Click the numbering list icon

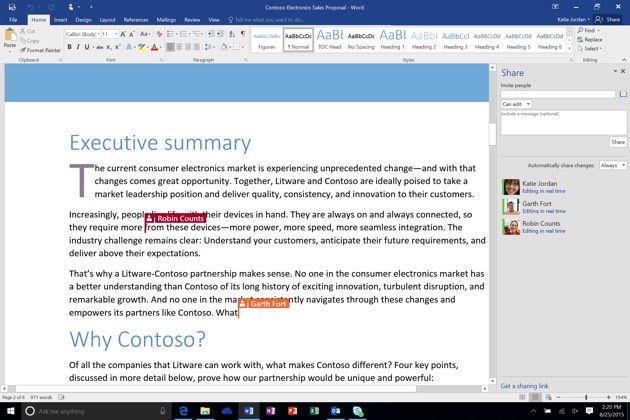(x=183, y=34)
